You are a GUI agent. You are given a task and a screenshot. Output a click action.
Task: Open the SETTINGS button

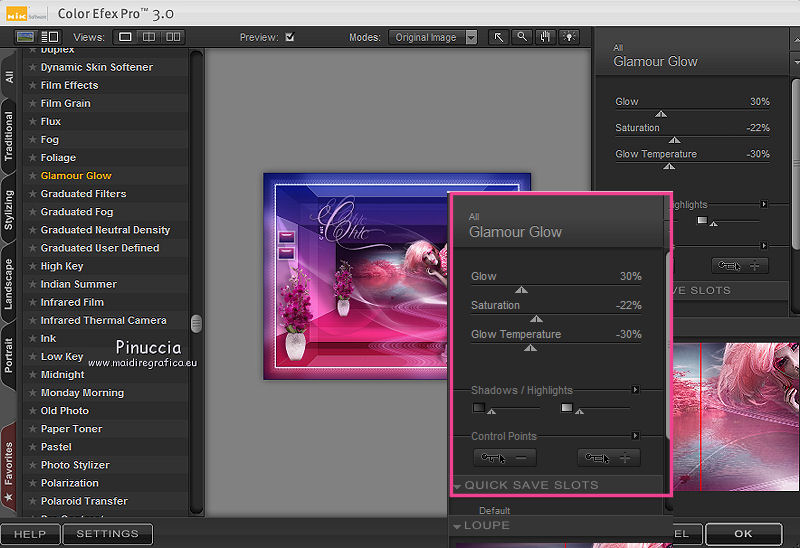coord(107,534)
